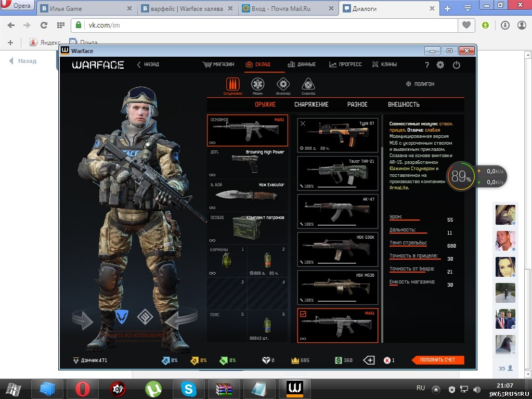Select the Медик class icon
The height and width of the screenshot is (399, 532).
[258, 84]
